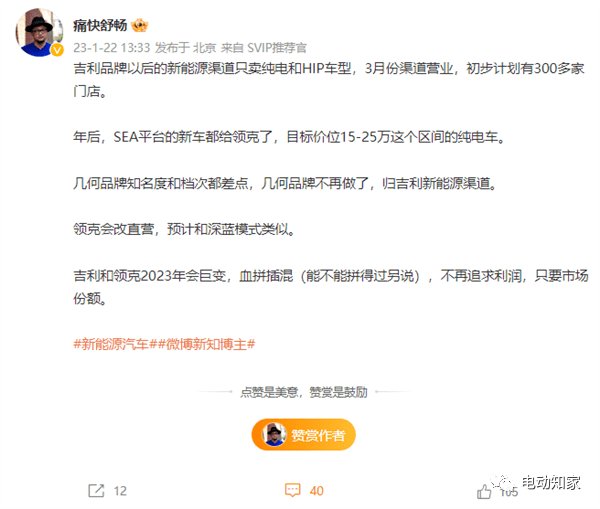Click the first paragraph about 吉利品牌
600x509 pixels.
[x=329, y=80]
